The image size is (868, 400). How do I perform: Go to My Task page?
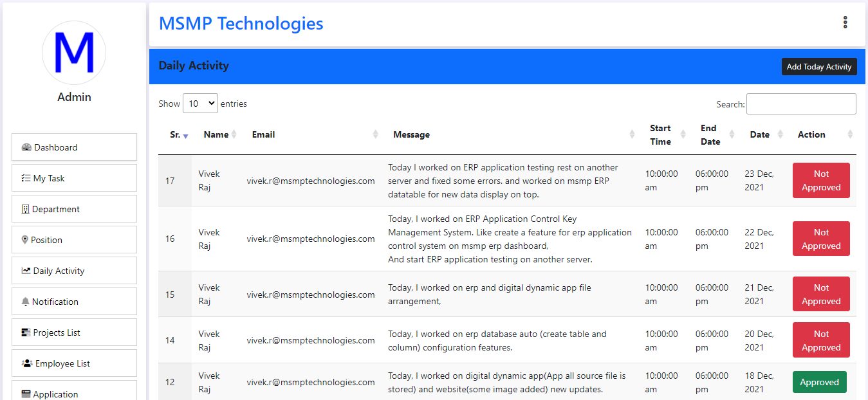click(x=74, y=178)
